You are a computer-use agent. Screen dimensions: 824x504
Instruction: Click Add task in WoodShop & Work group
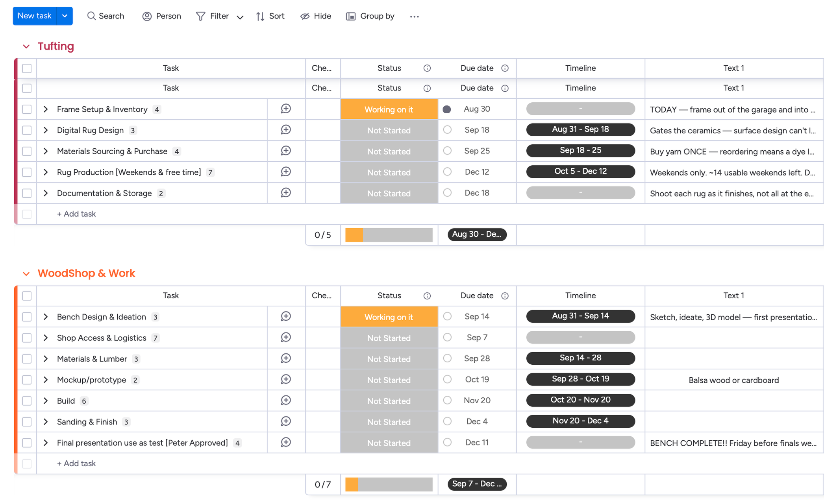point(76,463)
